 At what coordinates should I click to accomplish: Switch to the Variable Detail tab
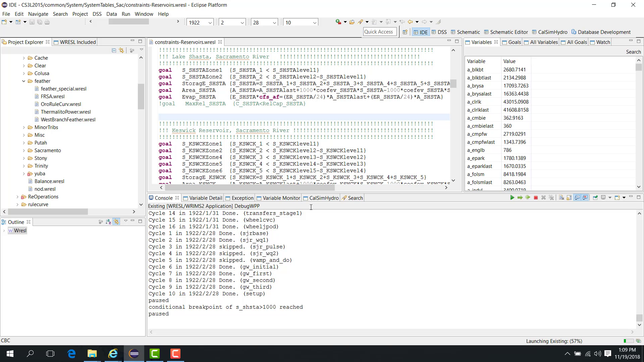click(x=203, y=198)
